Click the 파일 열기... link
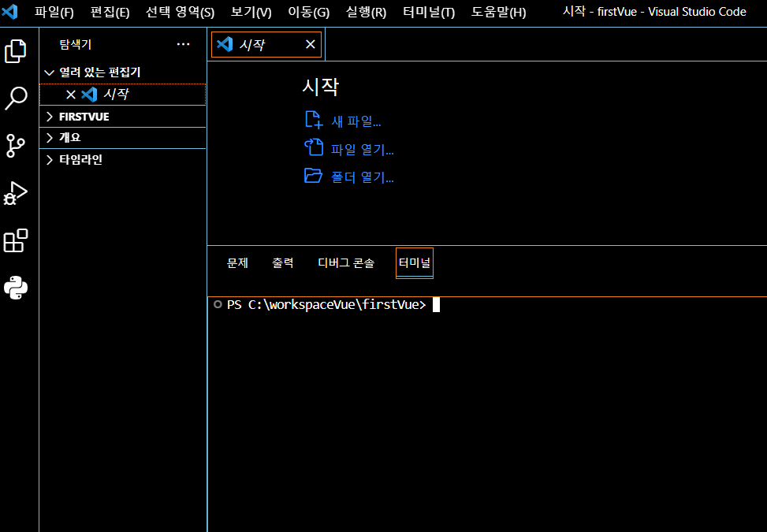Image resolution: width=767 pixels, height=532 pixels. (363, 149)
